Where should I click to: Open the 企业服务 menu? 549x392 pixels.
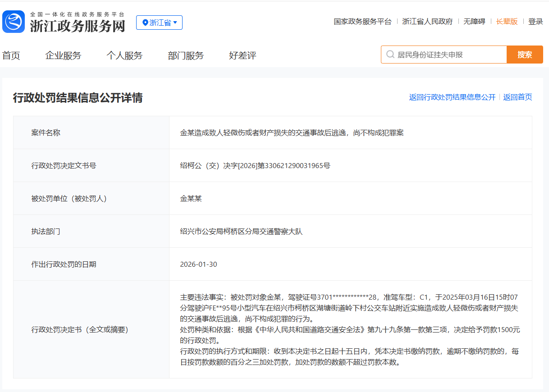click(x=63, y=55)
